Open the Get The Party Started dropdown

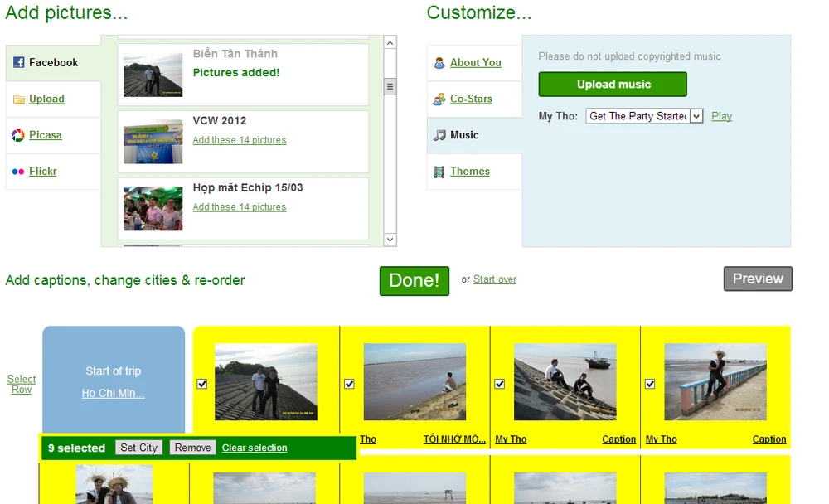(x=644, y=116)
